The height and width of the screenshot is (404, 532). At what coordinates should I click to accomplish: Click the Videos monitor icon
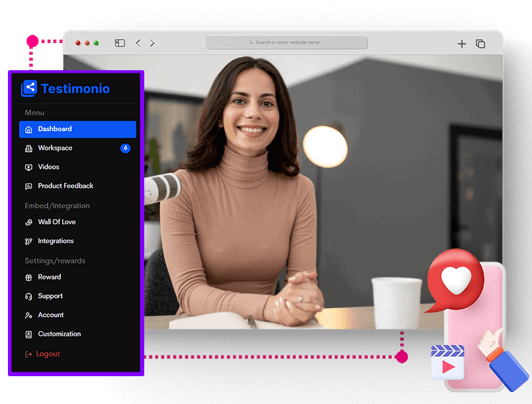28,168
